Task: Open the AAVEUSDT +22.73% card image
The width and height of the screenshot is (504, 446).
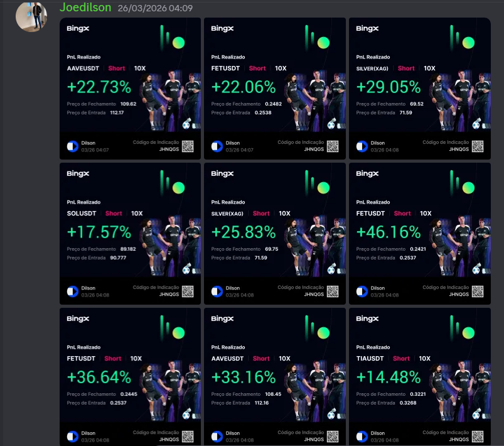Action: coord(130,89)
